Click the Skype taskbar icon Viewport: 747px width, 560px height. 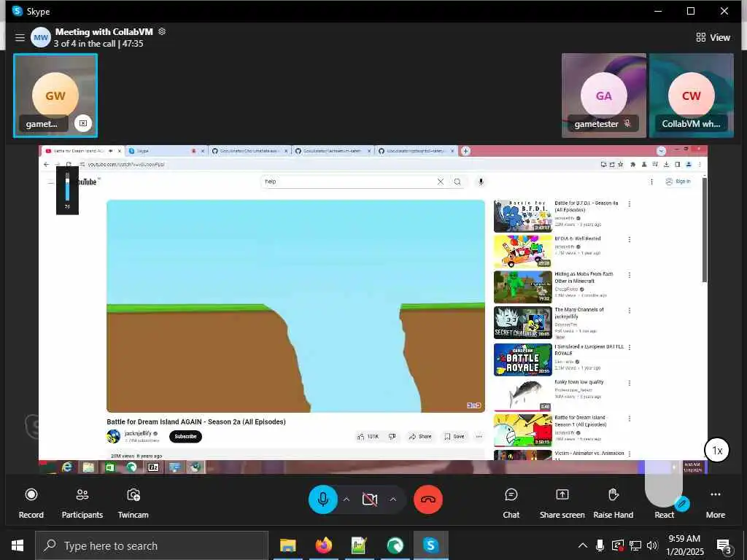point(430,545)
